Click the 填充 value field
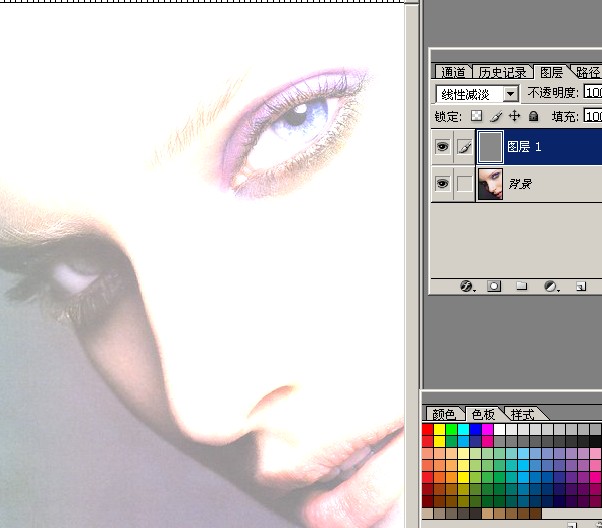The image size is (602, 528). tap(593, 116)
